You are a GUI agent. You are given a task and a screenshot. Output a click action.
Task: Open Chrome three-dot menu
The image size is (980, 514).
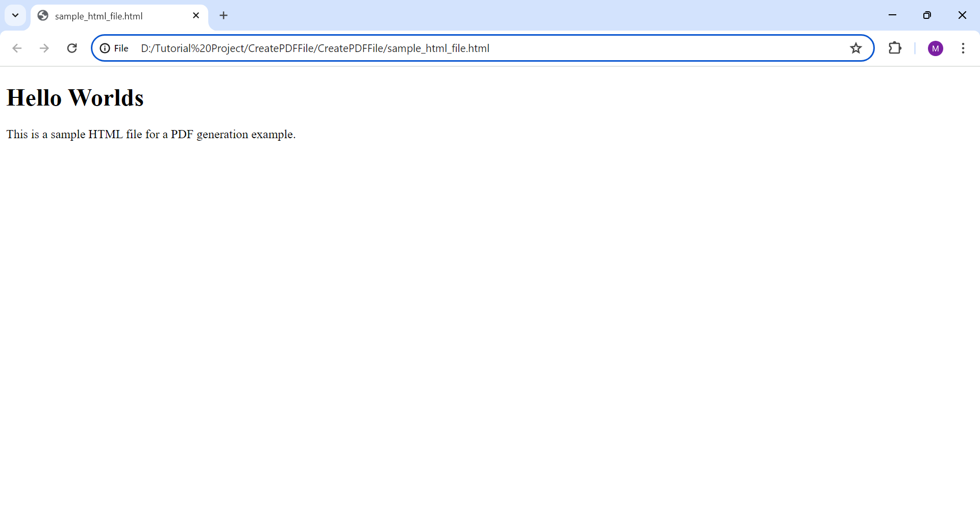(963, 48)
